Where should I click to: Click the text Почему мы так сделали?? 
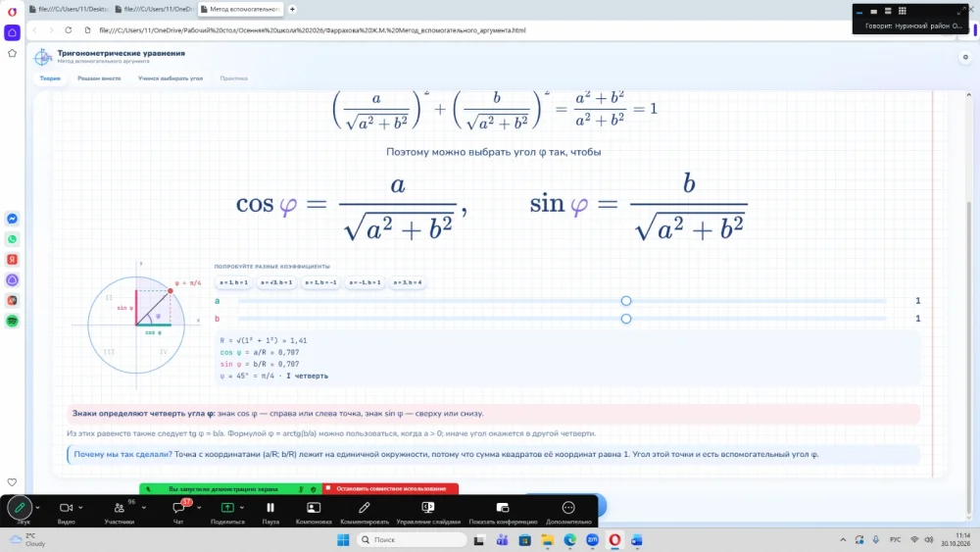click(x=122, y=455)
